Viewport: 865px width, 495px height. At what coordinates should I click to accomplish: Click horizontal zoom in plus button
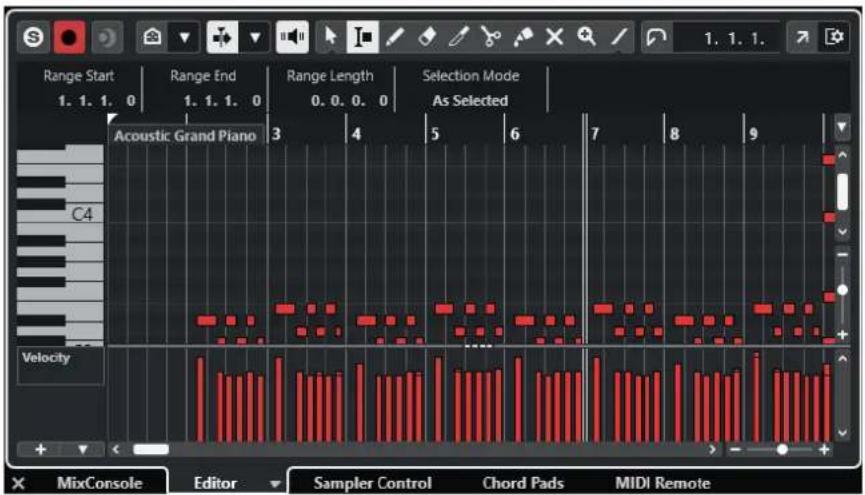(x=824, y=450)
